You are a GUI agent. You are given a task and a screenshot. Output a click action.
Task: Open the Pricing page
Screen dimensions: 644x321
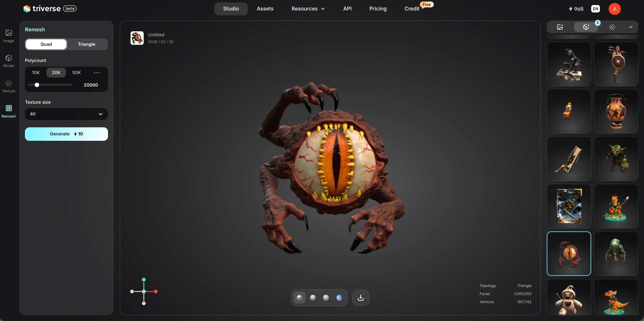(x=378, y=9)
